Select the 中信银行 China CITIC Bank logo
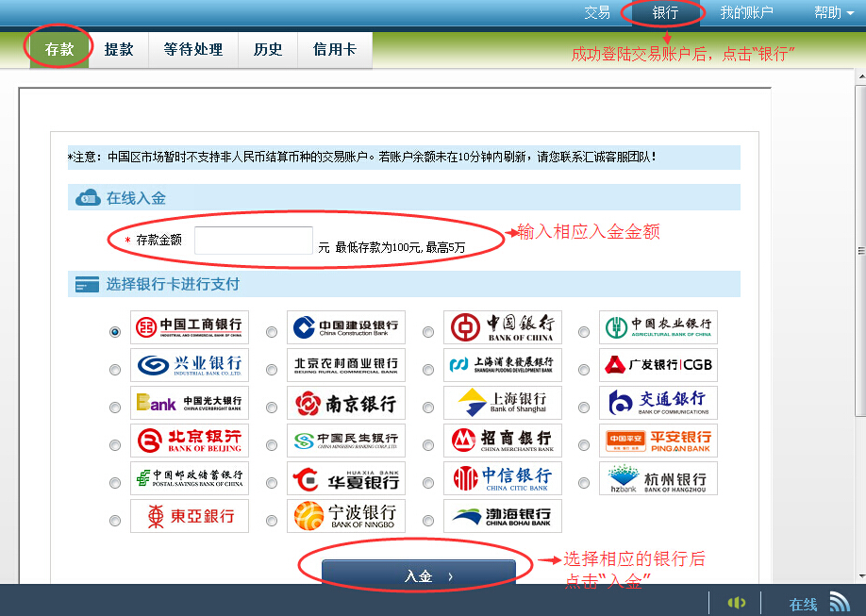Image resolution: width=866 pixels, height=616 pixels. pos(503,478)
